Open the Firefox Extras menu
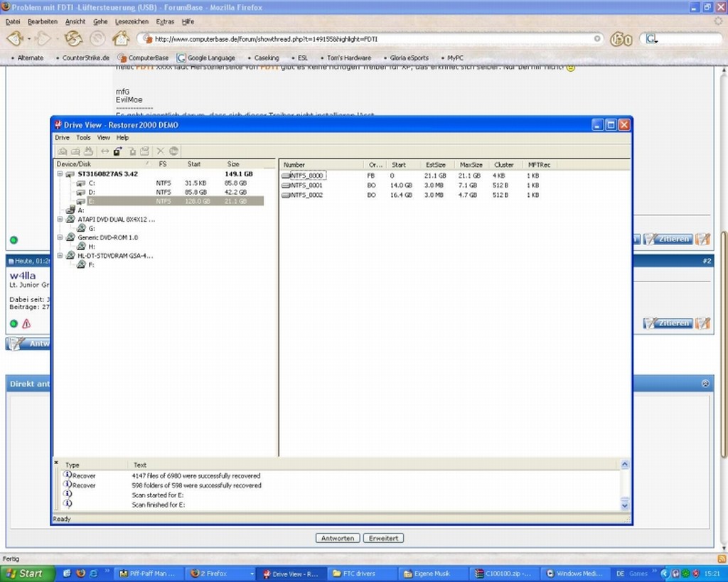The width and height of the screenshot is (728, 582). point(165,22)
